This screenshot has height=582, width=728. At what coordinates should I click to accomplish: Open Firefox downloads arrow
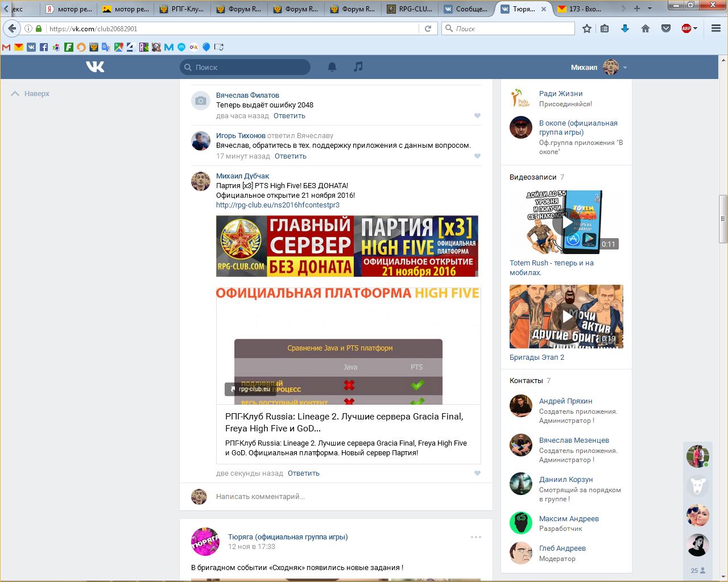(625, 28)
